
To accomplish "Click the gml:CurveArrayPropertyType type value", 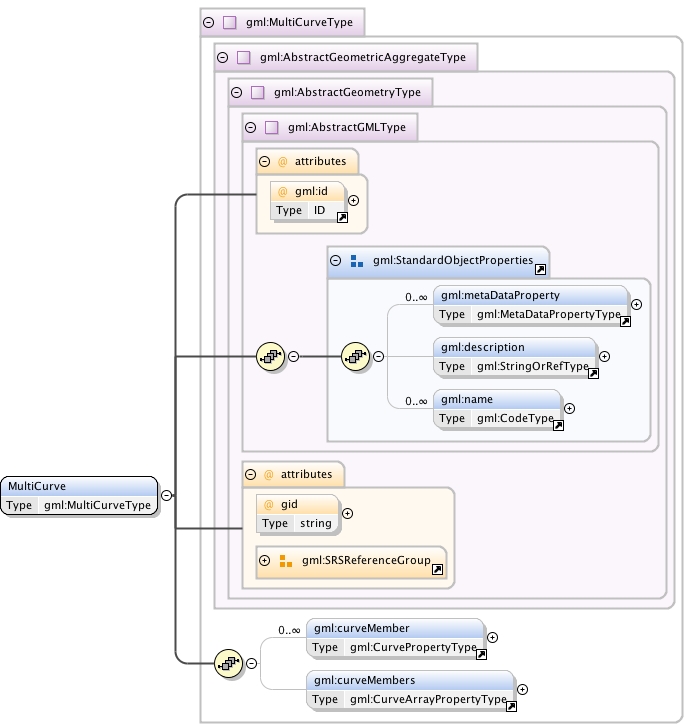I will (428, 700).
